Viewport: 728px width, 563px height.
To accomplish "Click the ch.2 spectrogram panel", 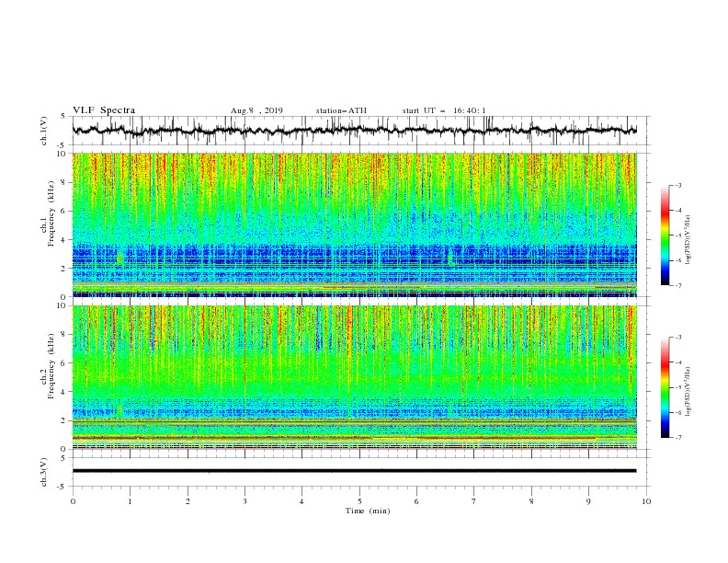I will click(x=354, y=377).
